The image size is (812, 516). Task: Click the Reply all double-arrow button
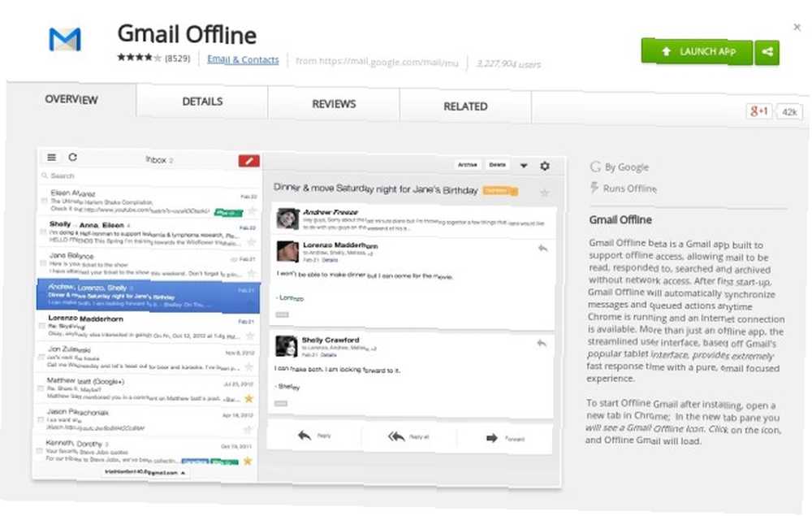pyautogui.click(x=408, y=437)
